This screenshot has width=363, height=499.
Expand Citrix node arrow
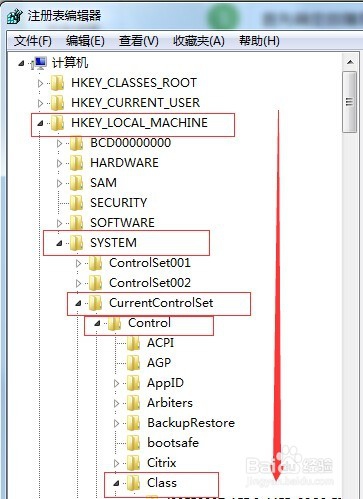coord(116,463)
